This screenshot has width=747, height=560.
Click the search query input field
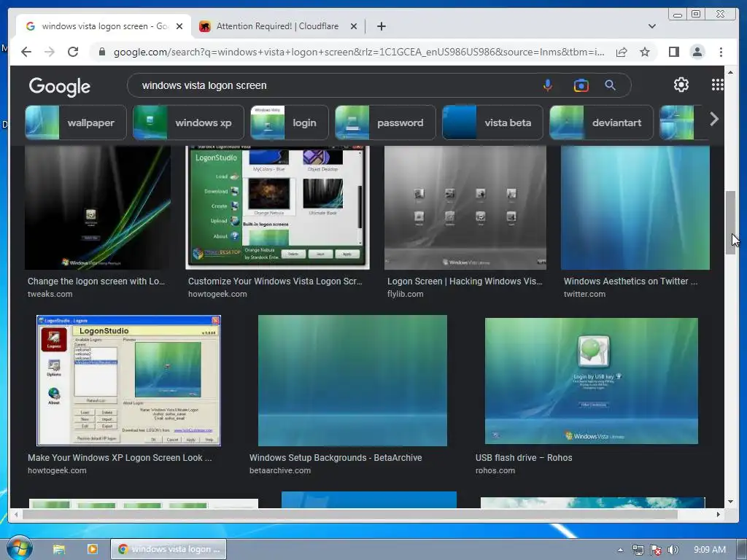coord(333,85)
